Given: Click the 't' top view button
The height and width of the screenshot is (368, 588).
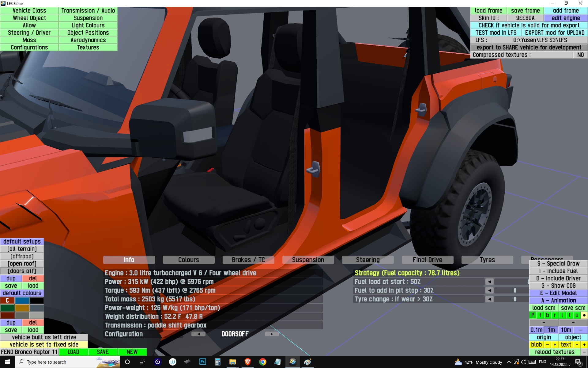Looking at the screenshot, I should [x=569, y=315].
